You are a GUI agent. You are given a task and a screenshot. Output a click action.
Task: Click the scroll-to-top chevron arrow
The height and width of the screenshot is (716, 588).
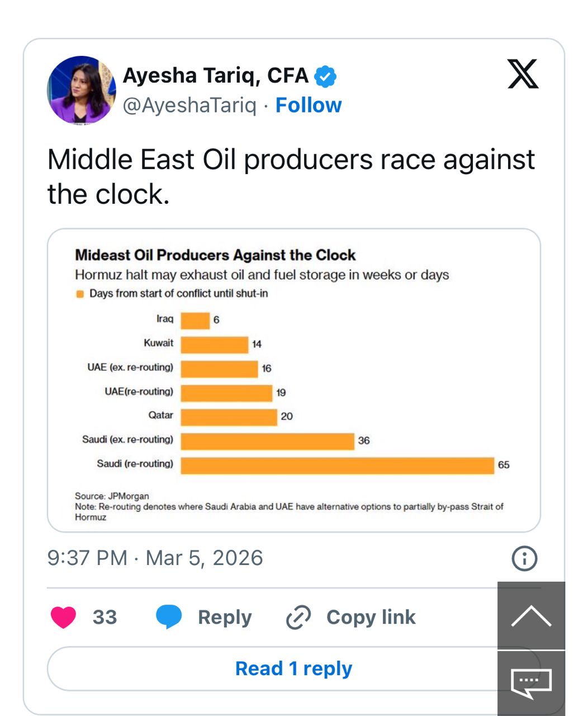tap(531, 616)
